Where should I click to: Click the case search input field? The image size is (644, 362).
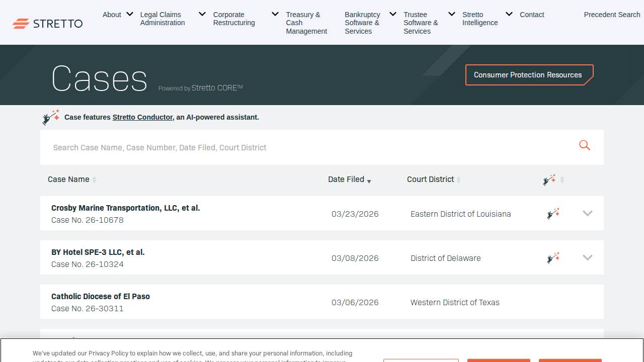click(x=302, y=147)
